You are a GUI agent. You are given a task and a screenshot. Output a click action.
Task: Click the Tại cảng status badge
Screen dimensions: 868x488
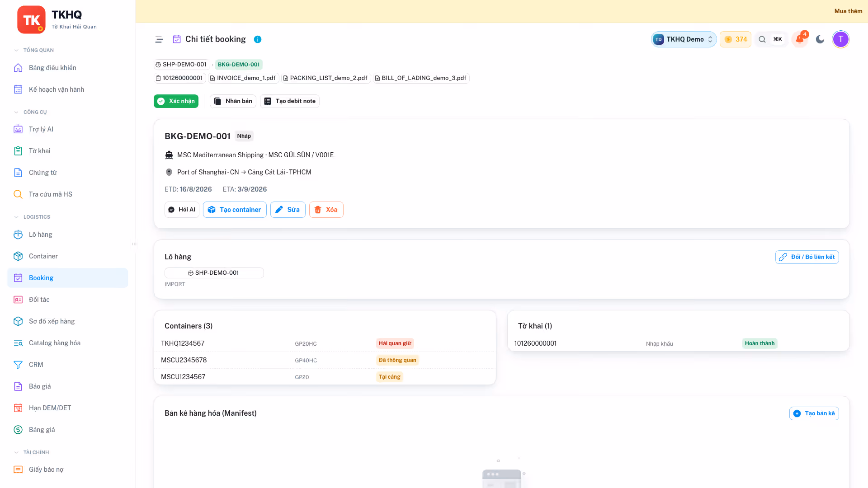tap(389, 377)
